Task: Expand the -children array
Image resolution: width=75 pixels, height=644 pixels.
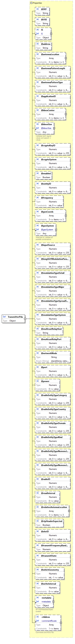Action: tap(61, 622)
